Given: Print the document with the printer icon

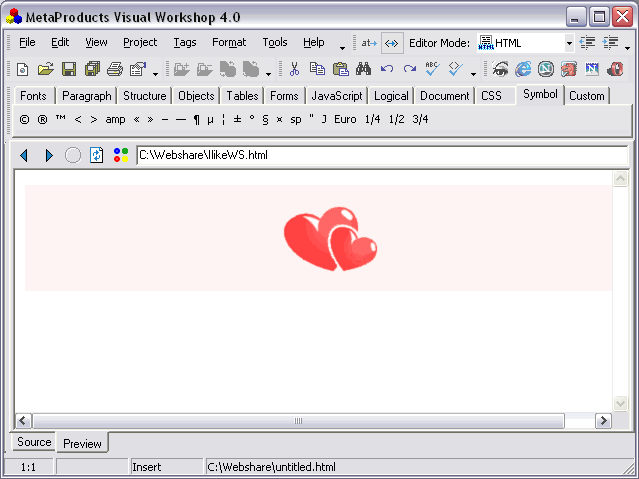Looking at the screenshot, I should pos(115,69).
